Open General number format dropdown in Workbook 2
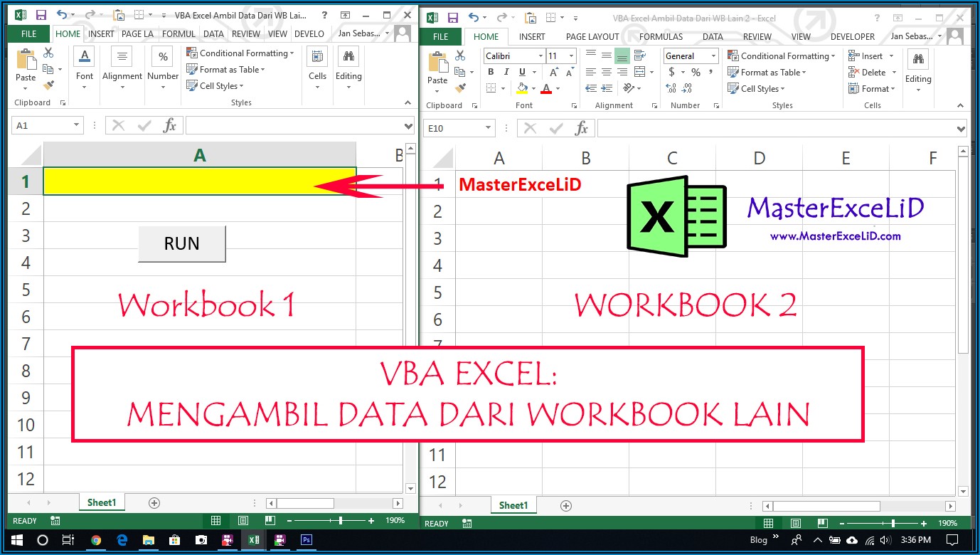This screenshot has height=555, width=980. coord(713,55)
